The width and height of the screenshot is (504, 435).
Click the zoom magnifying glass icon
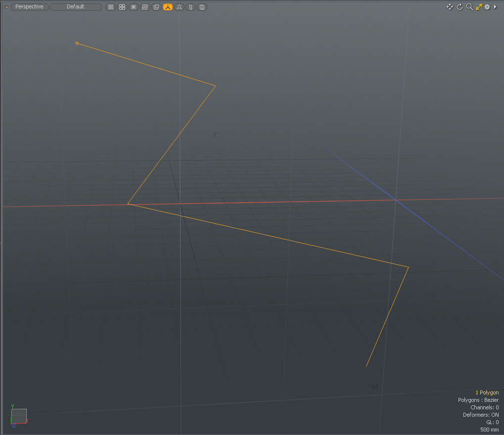click(469, 7)
